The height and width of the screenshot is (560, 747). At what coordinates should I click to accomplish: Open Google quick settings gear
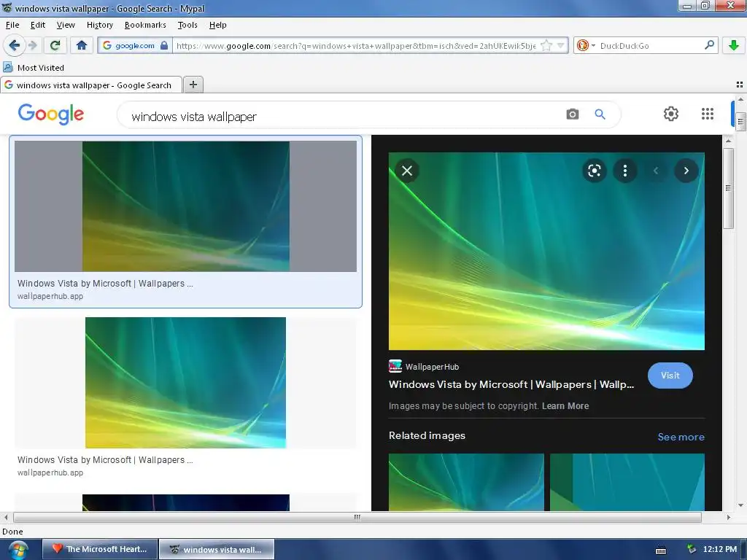(x=671, y=114)
